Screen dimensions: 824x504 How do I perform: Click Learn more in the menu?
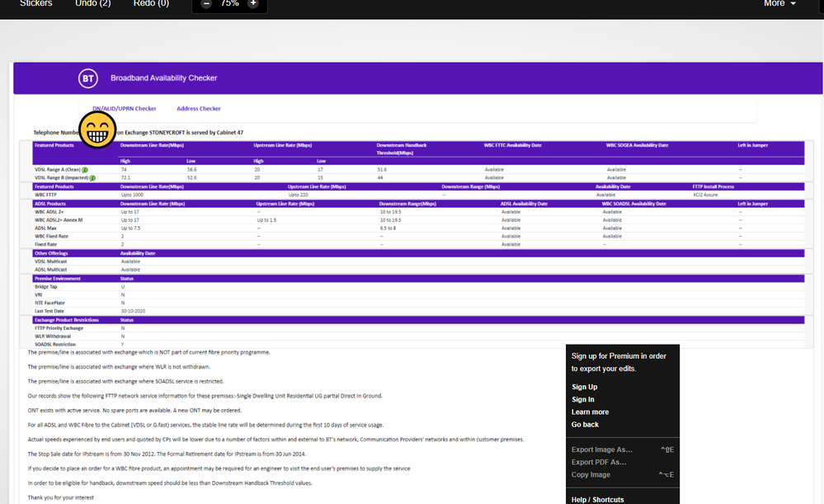[x=590, y=412]
